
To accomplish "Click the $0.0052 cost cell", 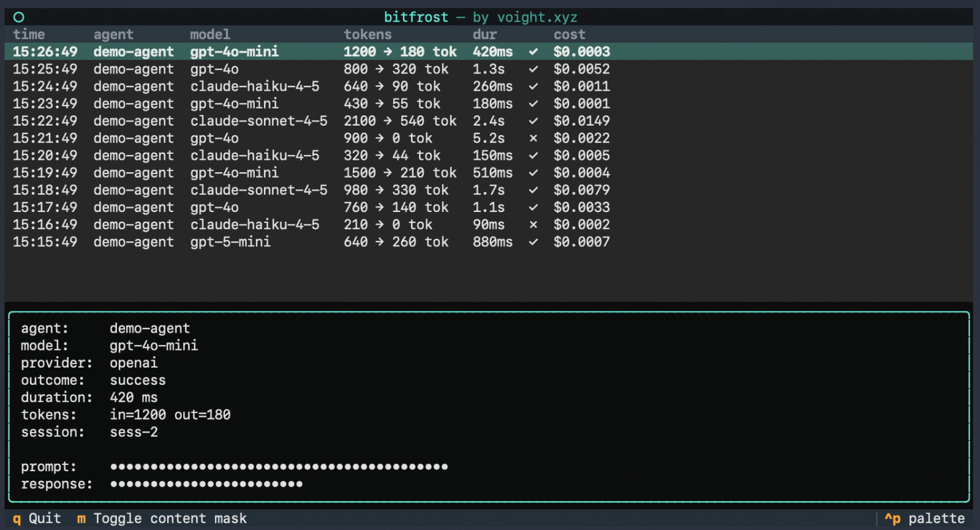I will coord(582,69).
